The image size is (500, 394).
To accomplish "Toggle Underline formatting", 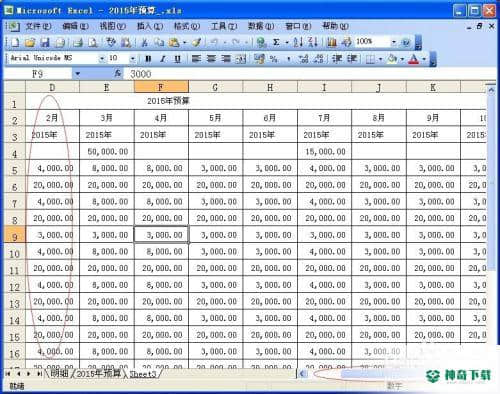I will (177, 59).
